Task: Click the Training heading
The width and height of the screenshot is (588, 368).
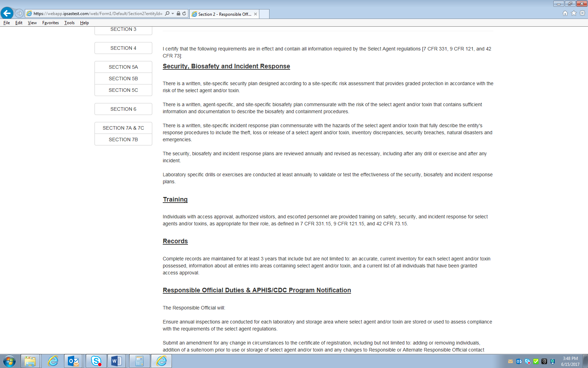Action: pyautogui.click(x=175, y=199)
